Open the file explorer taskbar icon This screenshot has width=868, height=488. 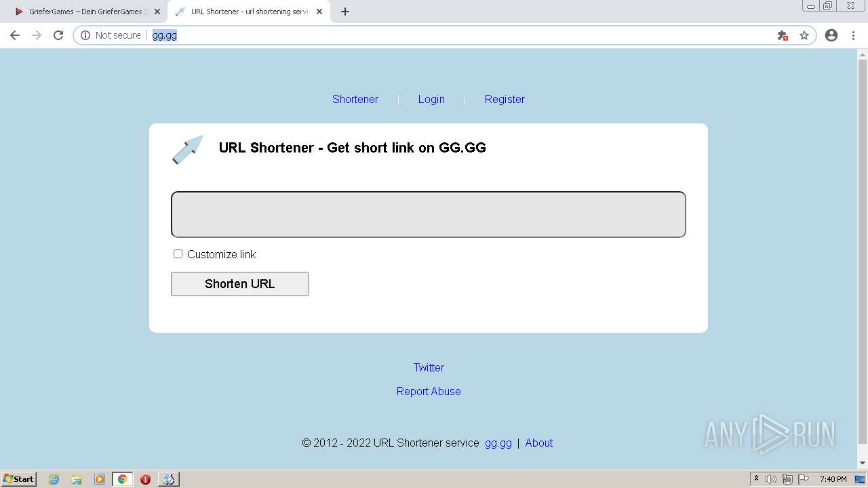coord(77,479)
